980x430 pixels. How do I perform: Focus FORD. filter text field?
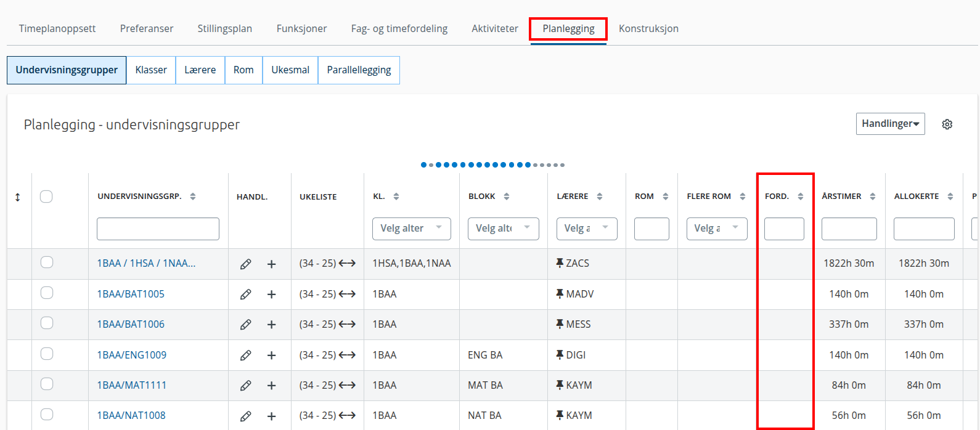pos(784,229)
